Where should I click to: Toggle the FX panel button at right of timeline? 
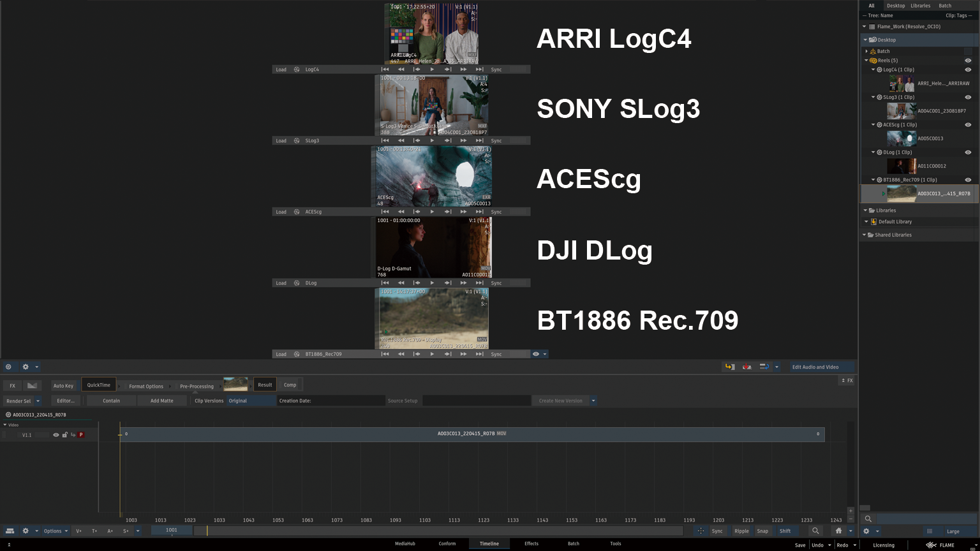pos(847,381)
